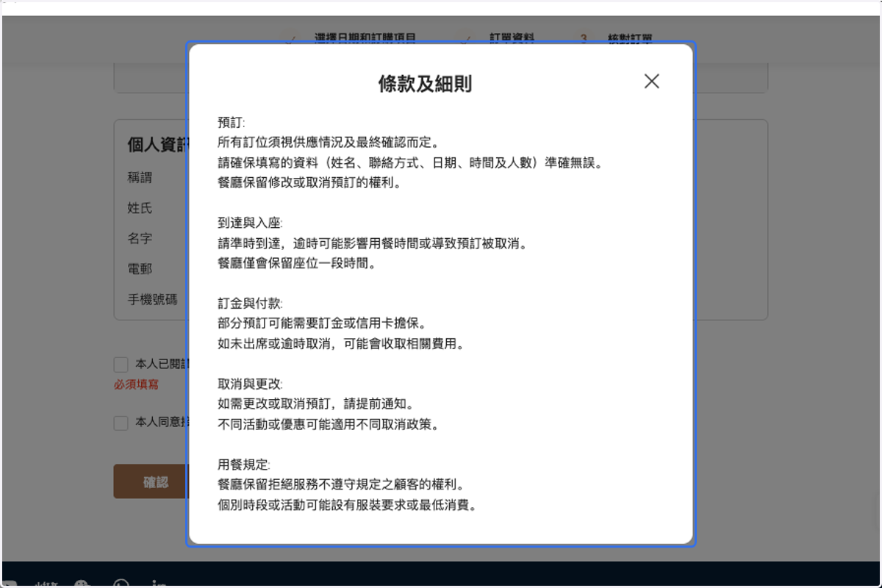Tick the 本人同意 checkbox
This screenshot has height=588, width=882.
121,423
